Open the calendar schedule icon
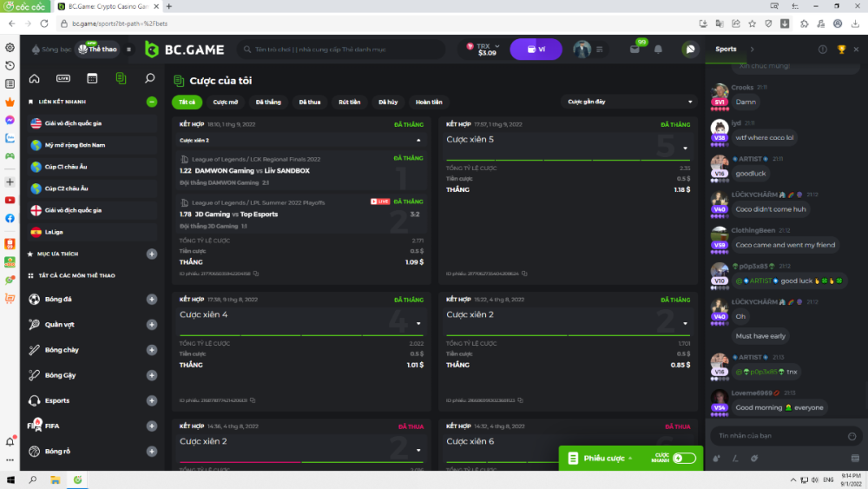Viewport: 868px width, 489px height. 92,78
